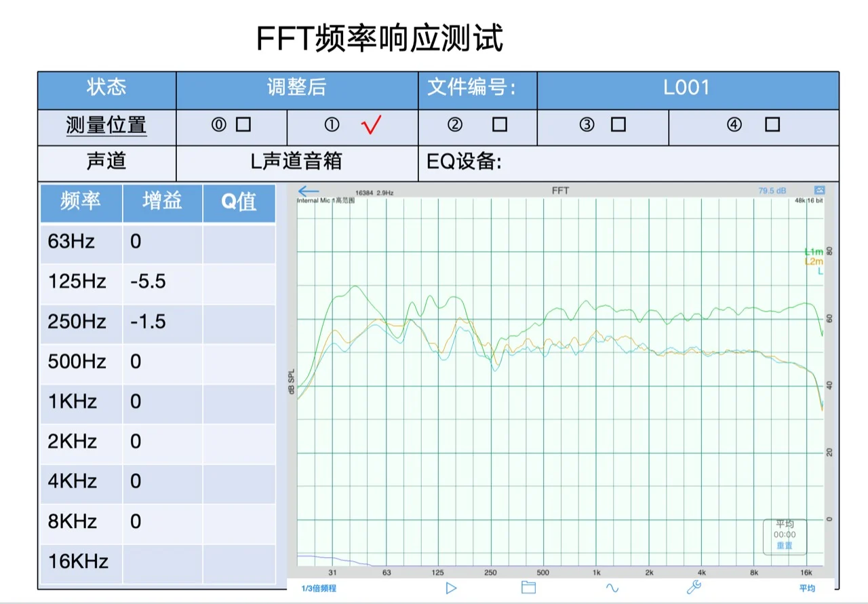Click the 文件编号 label
The width and height of the screenshot is (868, 604).
pos(471,88)
